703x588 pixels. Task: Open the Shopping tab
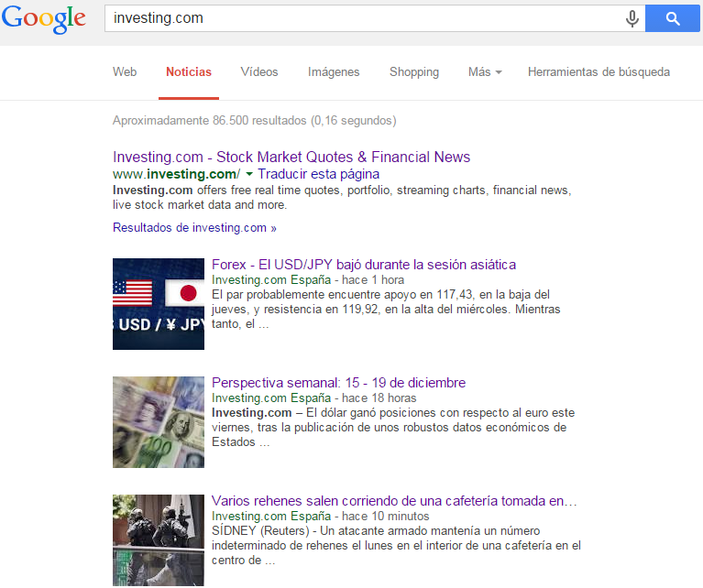[x=414, y=71]
